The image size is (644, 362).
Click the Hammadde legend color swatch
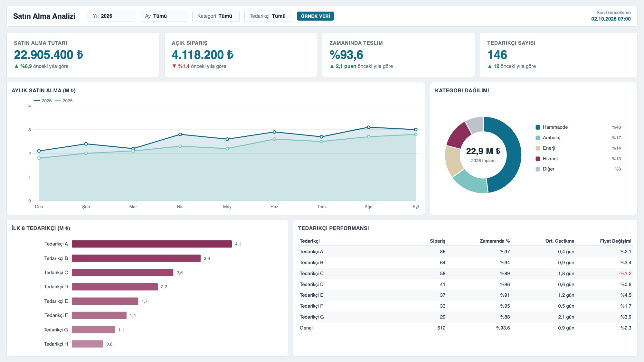(x=538, y=127)
